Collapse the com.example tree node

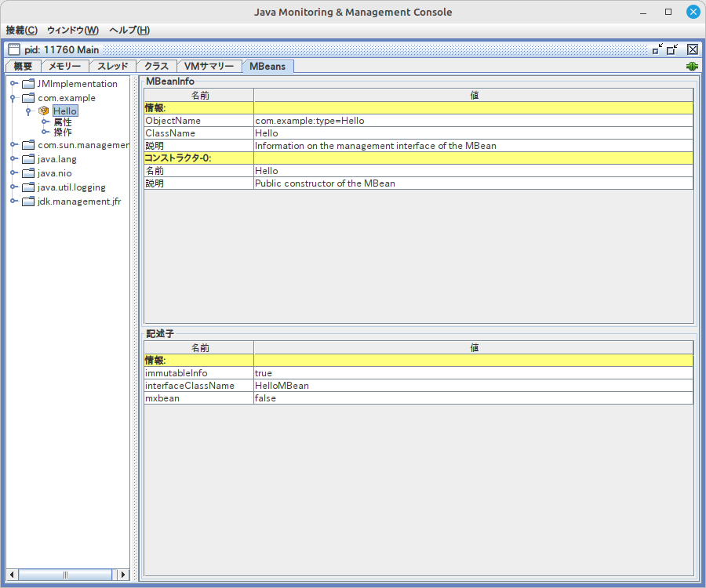click(13, 98)
